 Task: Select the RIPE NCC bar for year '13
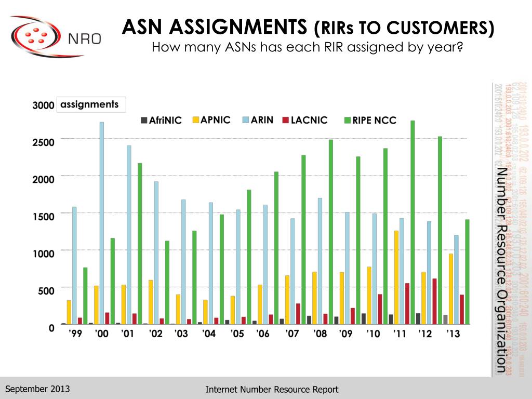point(467,272)
